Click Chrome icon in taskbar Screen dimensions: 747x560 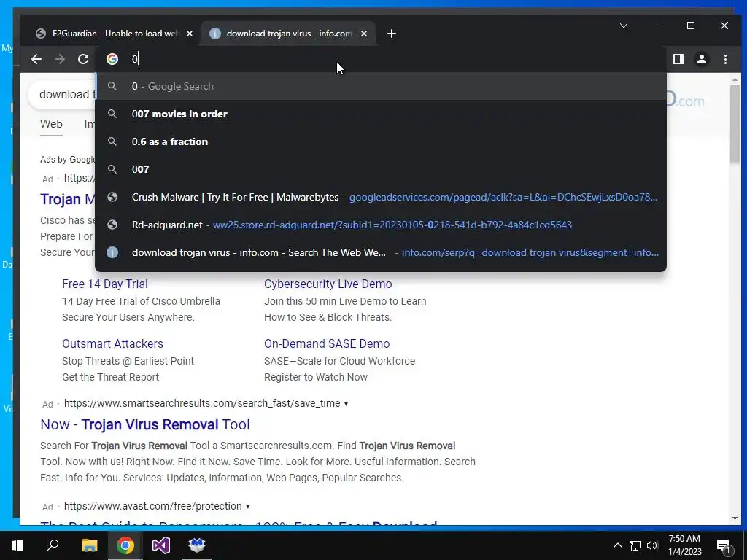point(125,545)
